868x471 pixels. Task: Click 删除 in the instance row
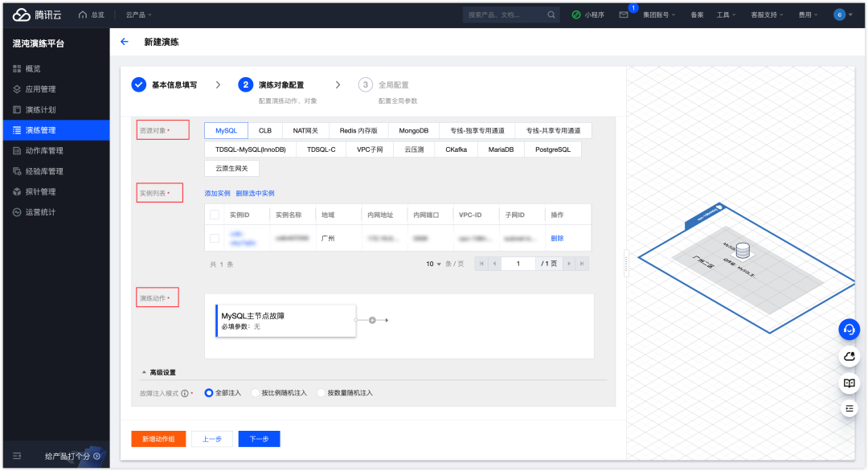pyautogui.click(x=557, y=239)
